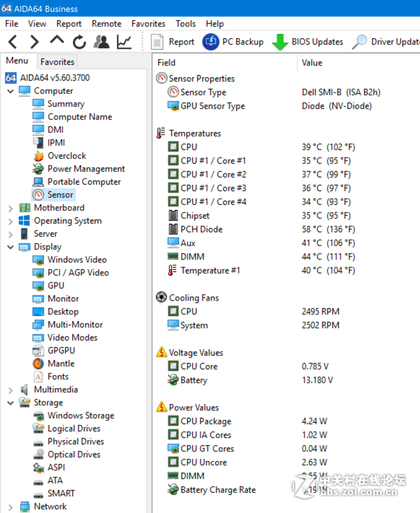The width and height of the screenshot is (420, 513).
Task: Click the Report toolbar button
Action: [172, 42]
